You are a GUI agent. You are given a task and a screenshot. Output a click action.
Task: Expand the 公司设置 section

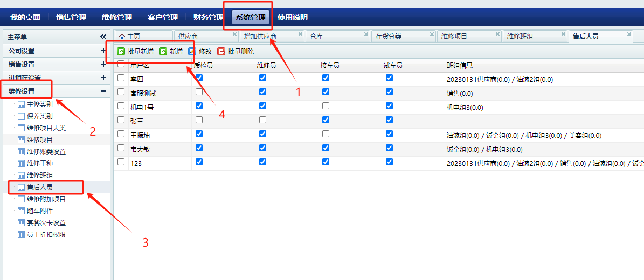click(103, 51)
